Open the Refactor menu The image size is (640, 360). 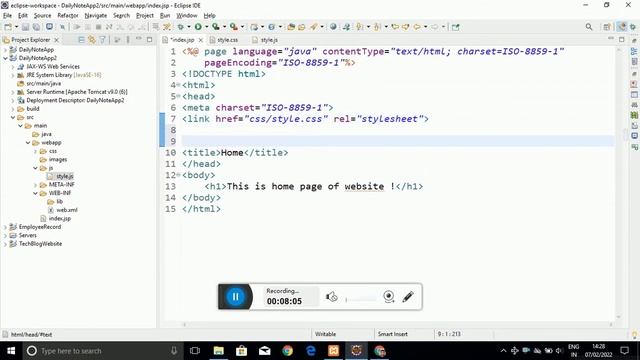[x=68, y=16]
